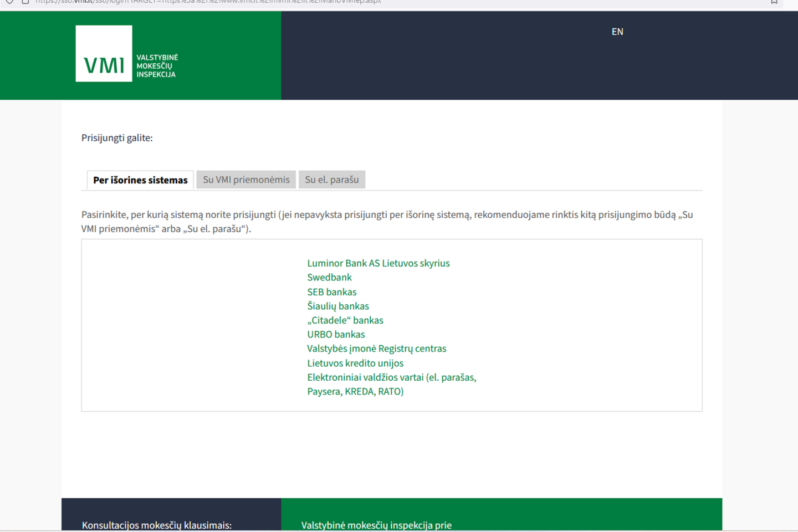Bookmark this page with the star icon
Screen dimensions: 798x532
[774, 2]
